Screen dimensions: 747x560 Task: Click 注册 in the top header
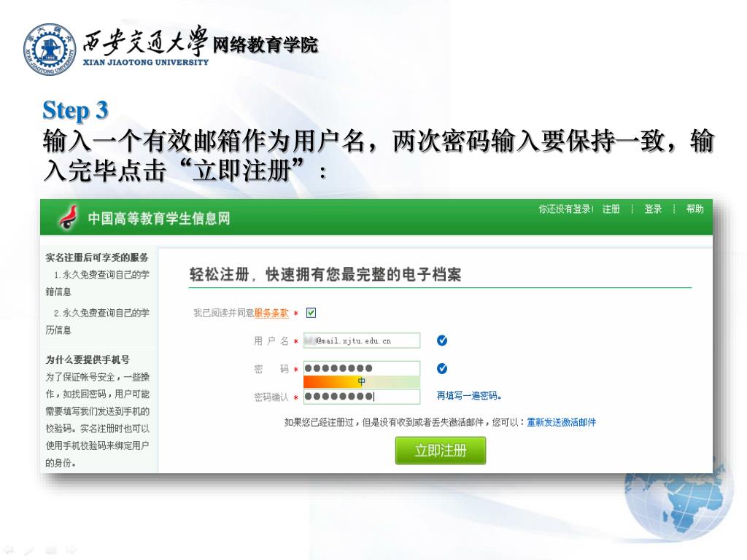click(611, 209)
